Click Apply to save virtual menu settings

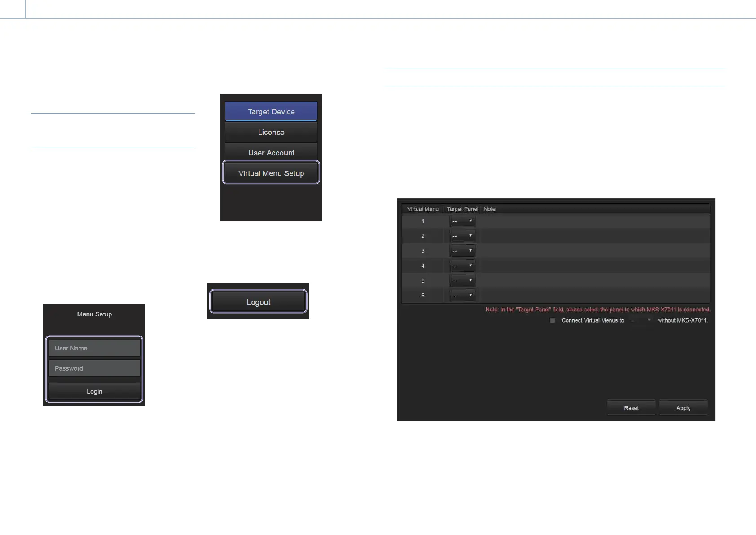click(683, 408)
